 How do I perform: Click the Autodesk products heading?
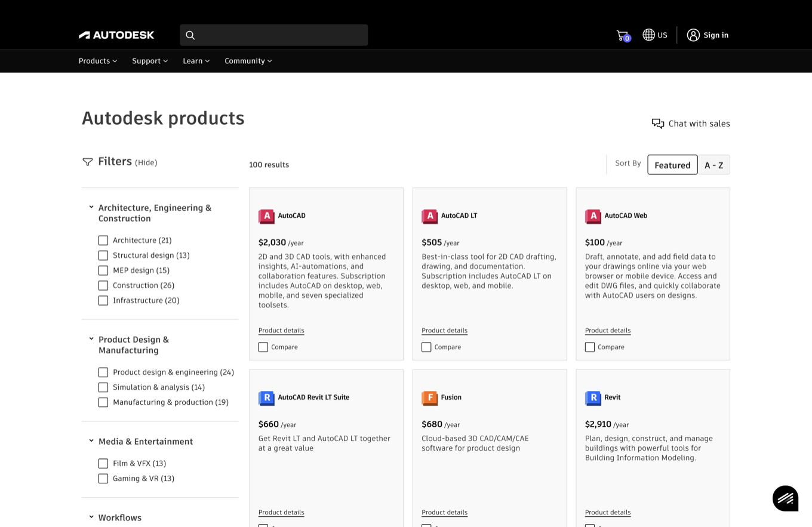[163, 118]
